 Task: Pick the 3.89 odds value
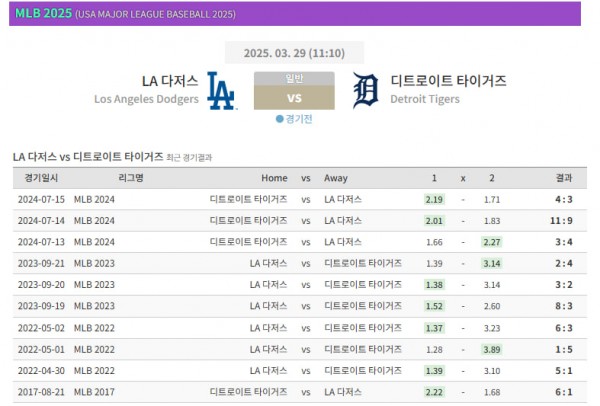(x=491, y=349)
